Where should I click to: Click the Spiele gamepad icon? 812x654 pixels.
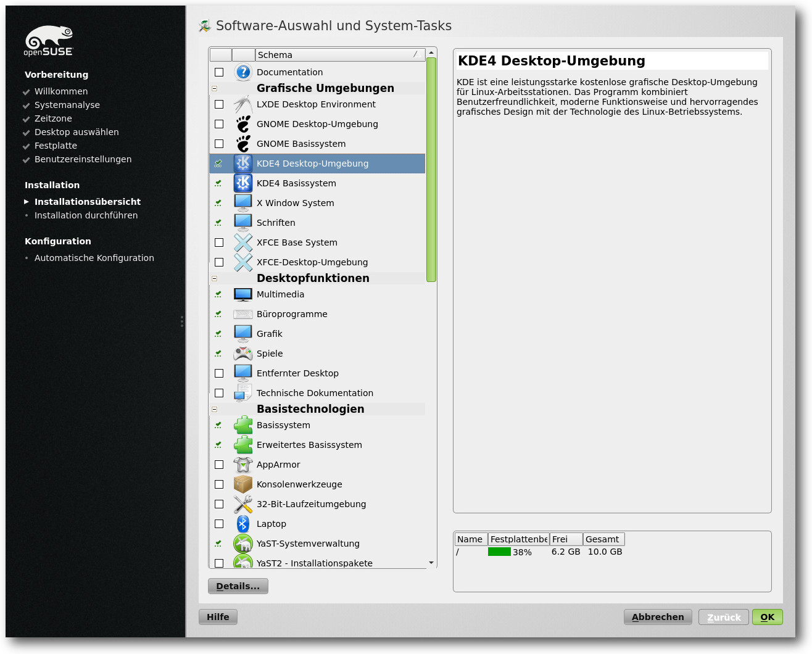coord(243,354)
